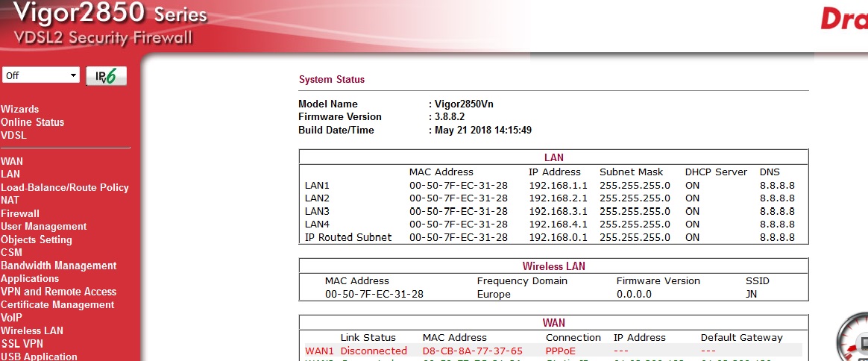Open VPN and Remote Access
This screenshot has width=868, height=361.
tap(59, 292)
